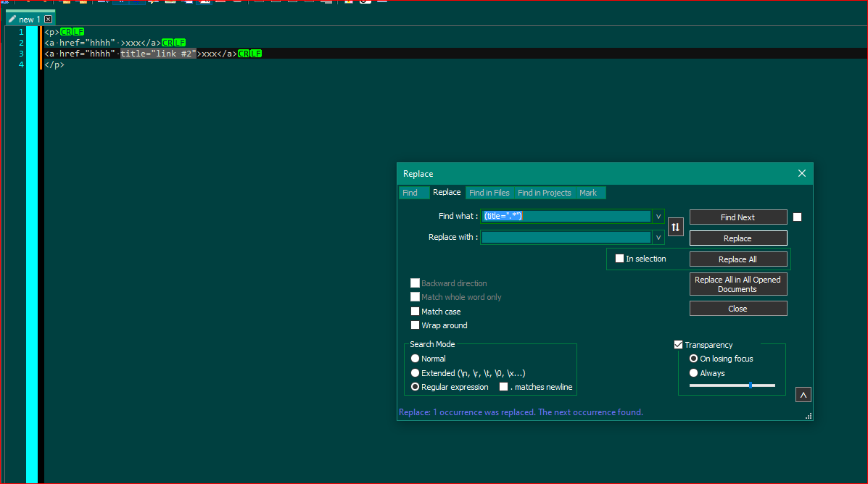Click into the Replace with field
Viewport: 868px width, 484px height.
coord(567,238)
